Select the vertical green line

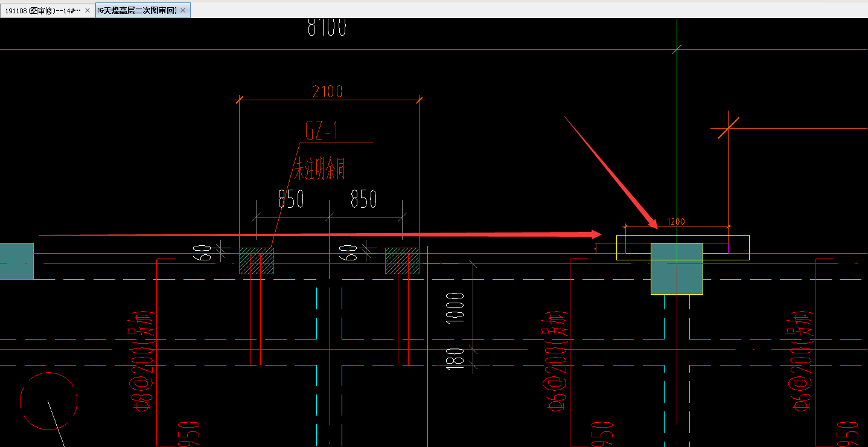[427, 346]
